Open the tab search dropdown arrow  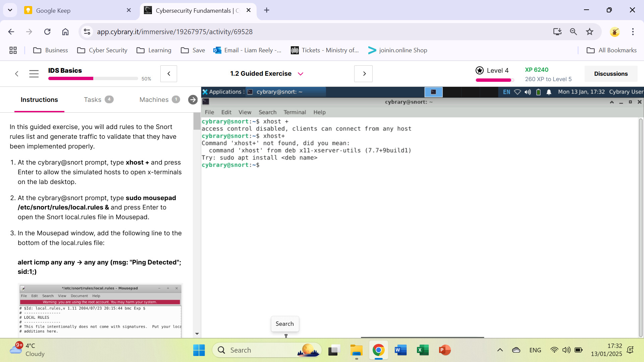click(x=10, y=10)
